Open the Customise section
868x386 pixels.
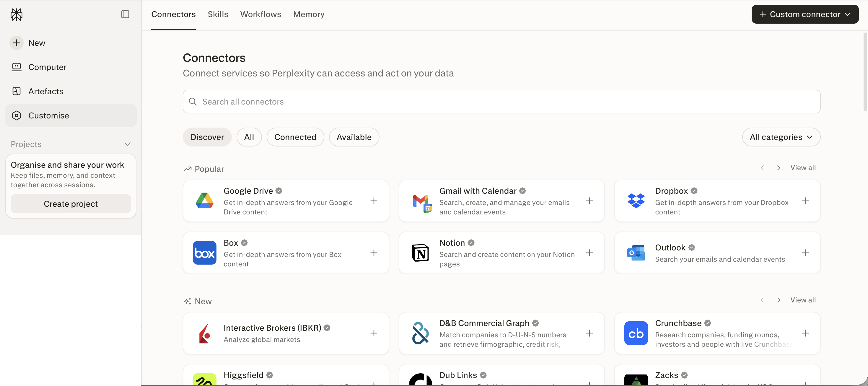[71, 115]
